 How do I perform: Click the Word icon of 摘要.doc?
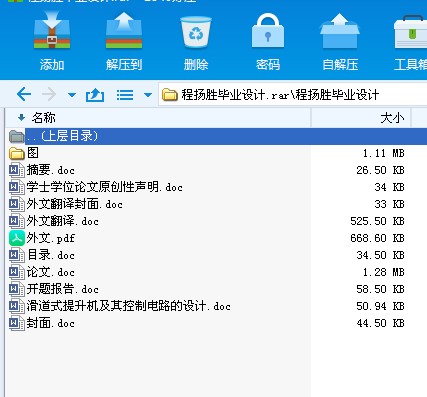click(x=17, y=170)
